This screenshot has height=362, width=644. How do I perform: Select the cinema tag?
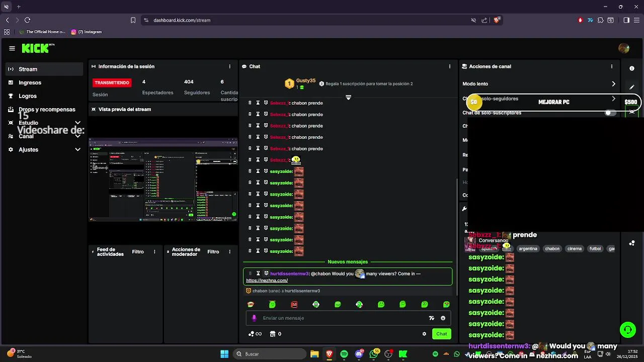point(574,249)
